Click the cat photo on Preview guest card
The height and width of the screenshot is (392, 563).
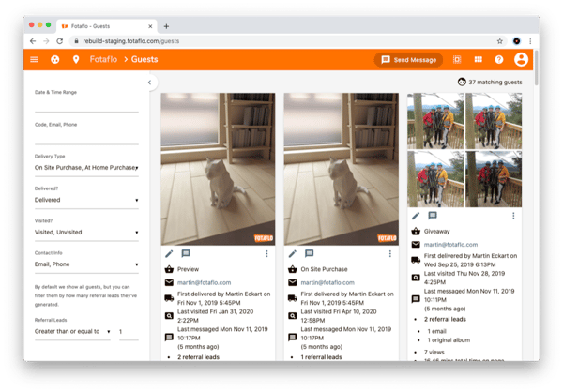pos(218,169)
